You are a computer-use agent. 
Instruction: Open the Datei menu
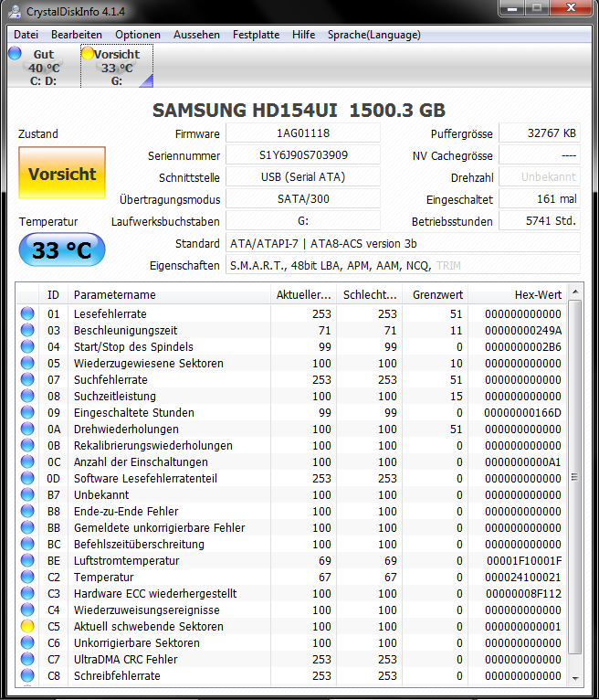click(26, 35)
